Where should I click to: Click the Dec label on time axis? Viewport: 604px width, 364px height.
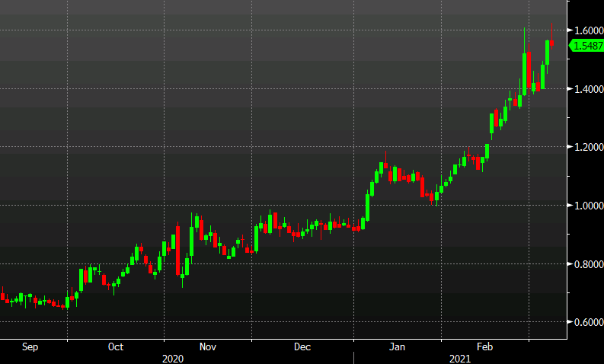302,346
